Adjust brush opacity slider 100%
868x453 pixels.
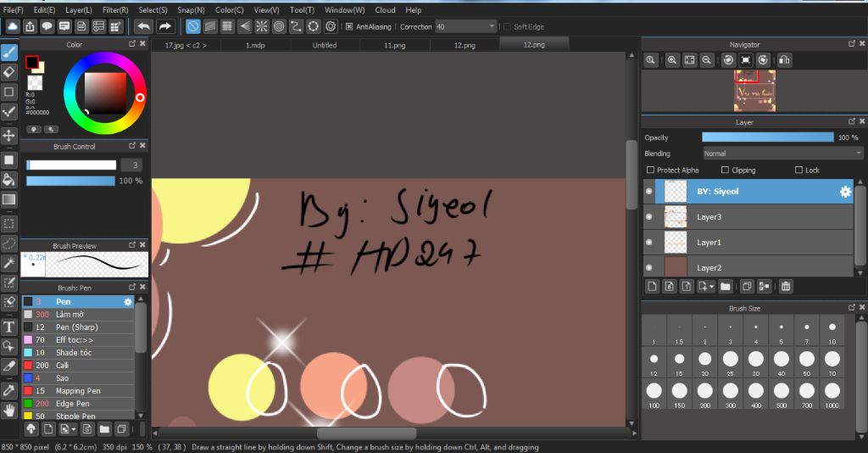pos(70,181)
